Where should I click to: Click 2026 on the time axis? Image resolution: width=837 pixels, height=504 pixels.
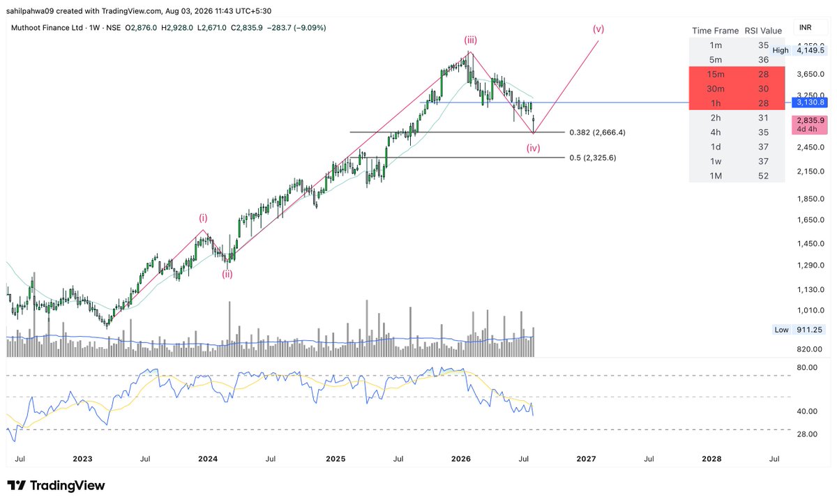coord(460,459)
